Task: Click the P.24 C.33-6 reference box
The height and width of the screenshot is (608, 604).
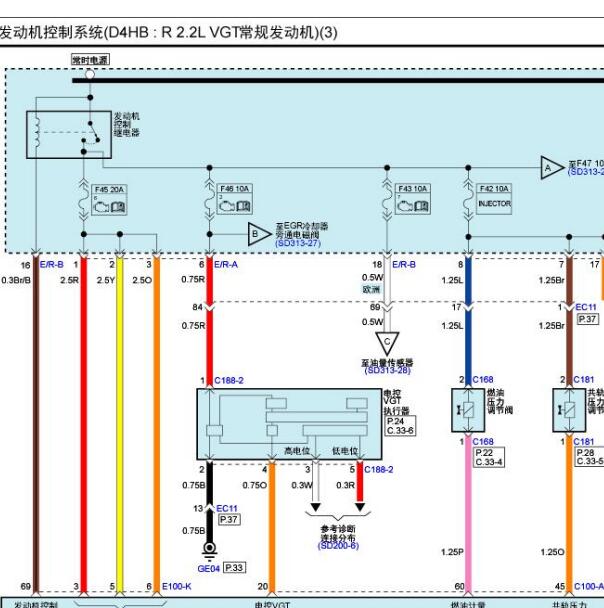Action: coord(400,426)
